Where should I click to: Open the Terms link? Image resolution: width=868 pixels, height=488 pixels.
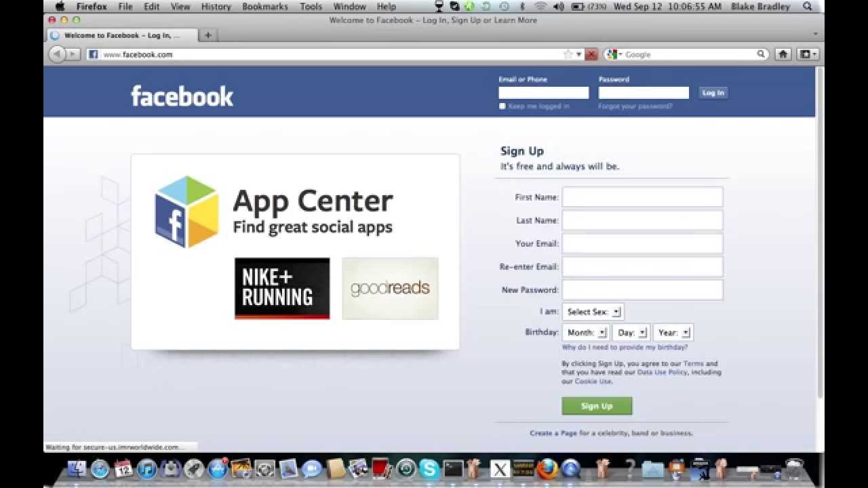(x=693, y=363)
